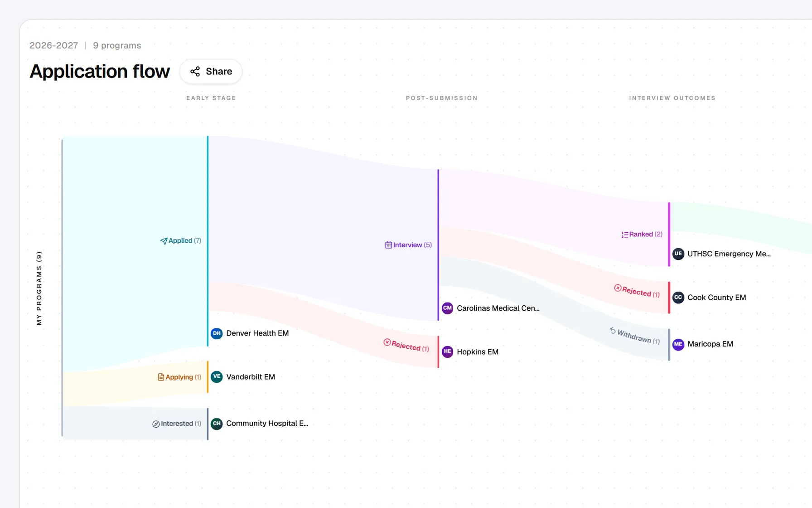Click the undo arrow icon beside Withdrawn
Image resolution: width=812 pixels, height=508 pixels.
[613, 331]
